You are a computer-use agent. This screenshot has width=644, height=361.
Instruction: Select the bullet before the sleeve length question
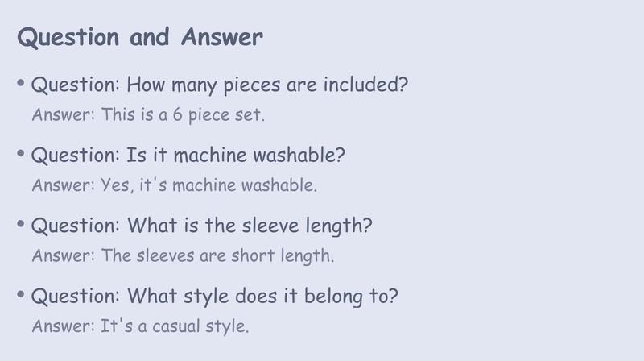point(21,225)
